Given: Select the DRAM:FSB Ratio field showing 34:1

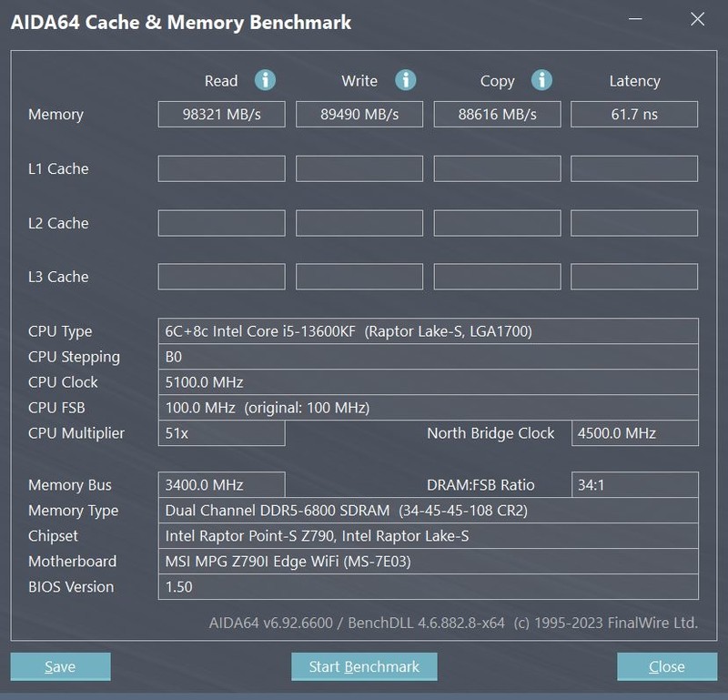Looking at the screenshot, I should pos(634,484).
